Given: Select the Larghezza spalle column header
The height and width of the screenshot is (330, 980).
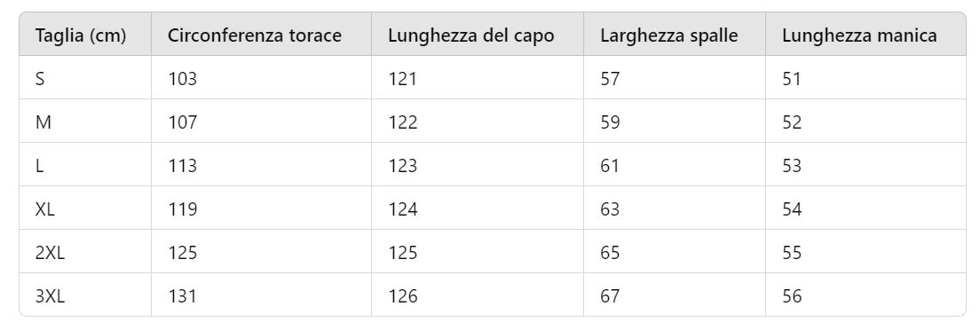Looking at the screenshot, I should (668, 35).
